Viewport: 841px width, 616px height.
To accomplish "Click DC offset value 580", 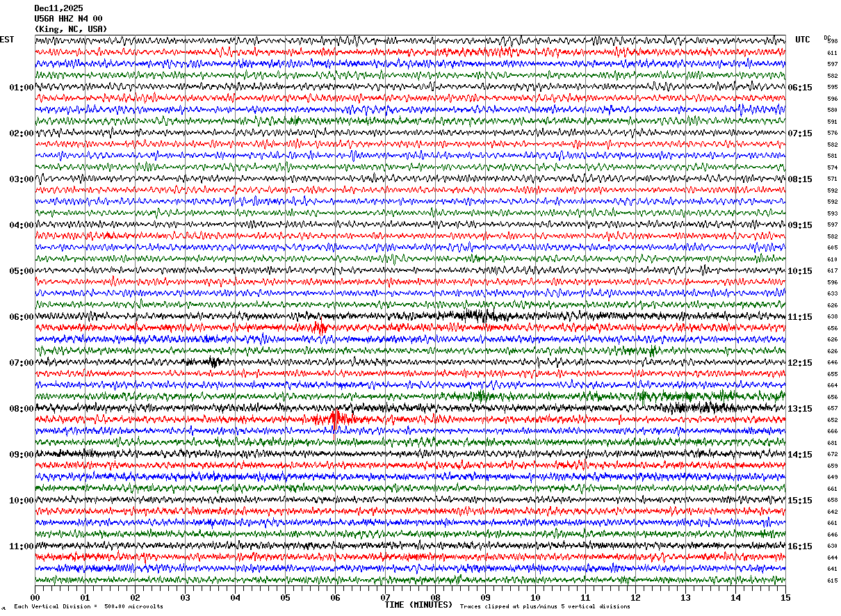I will pos(832,111).
